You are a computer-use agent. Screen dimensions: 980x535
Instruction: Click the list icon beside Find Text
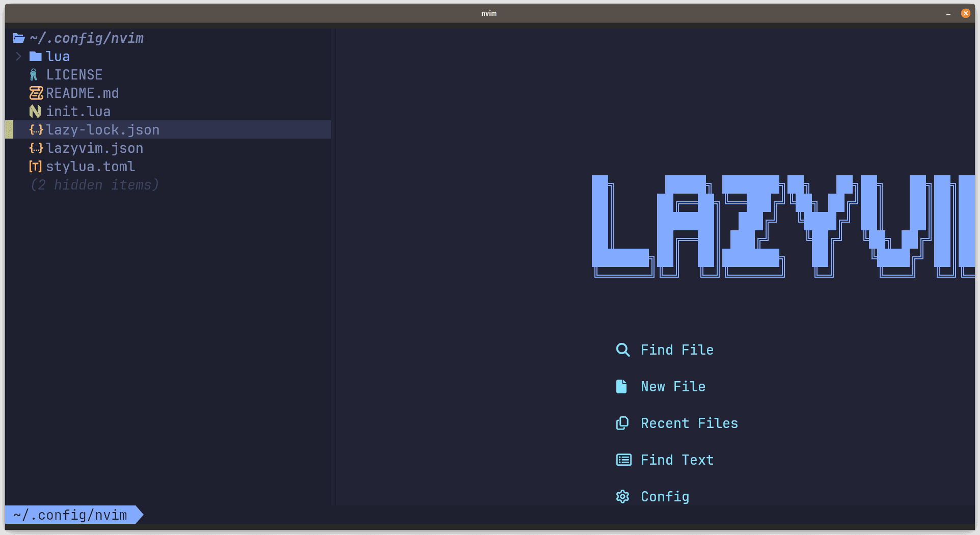coord(623,460)
